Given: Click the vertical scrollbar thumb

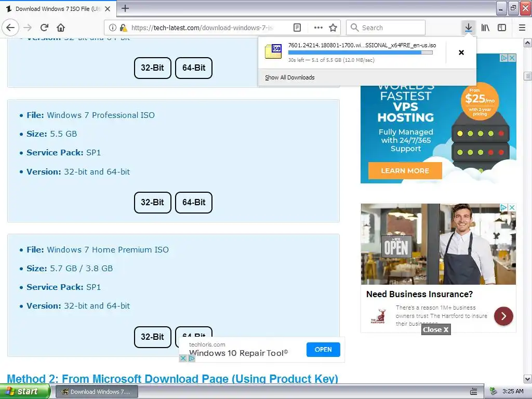Looking at the screenshot, I should (528, 76).
